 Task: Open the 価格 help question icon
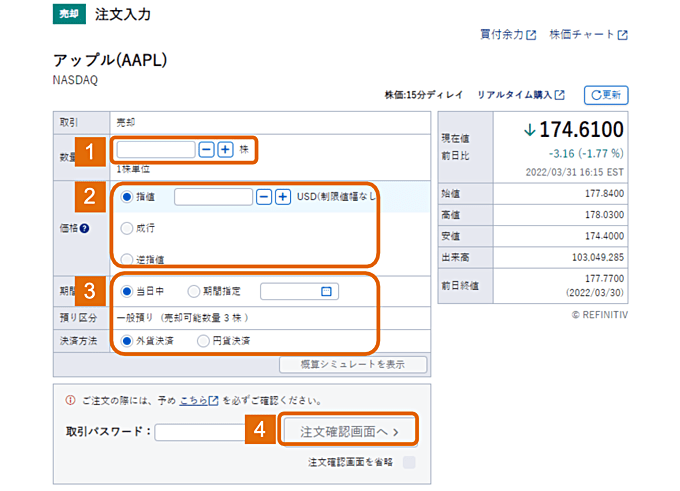tap(85, 229)
